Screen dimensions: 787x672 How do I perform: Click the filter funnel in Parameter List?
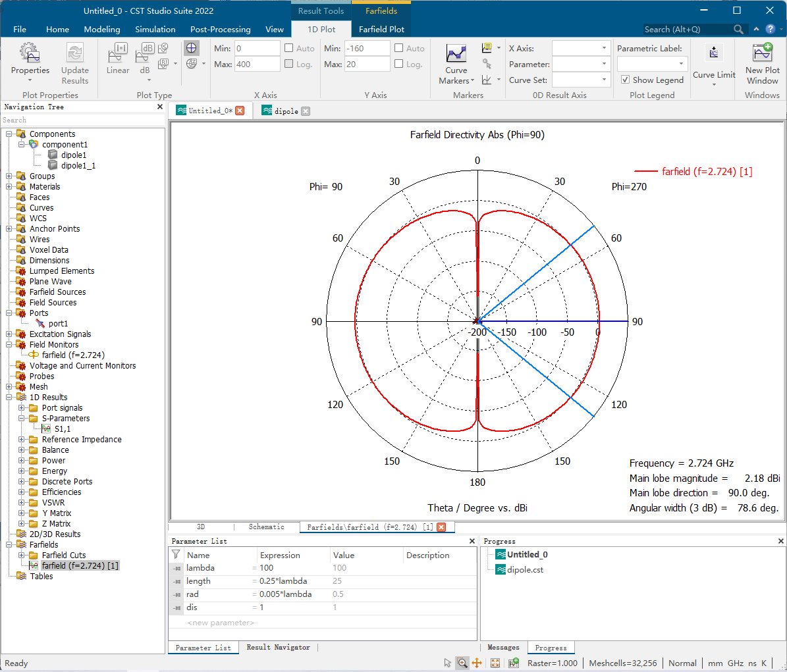pos(176,555)
